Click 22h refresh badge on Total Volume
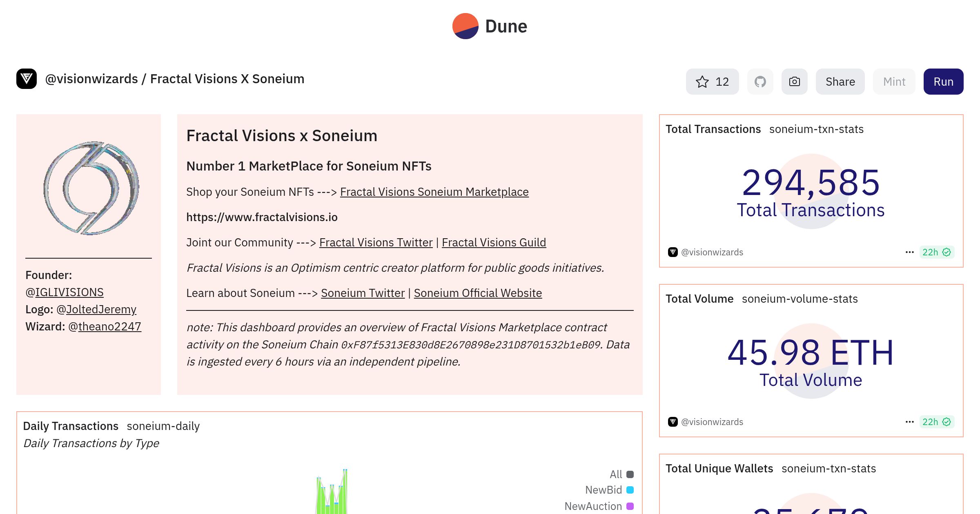 click(937, 422)
